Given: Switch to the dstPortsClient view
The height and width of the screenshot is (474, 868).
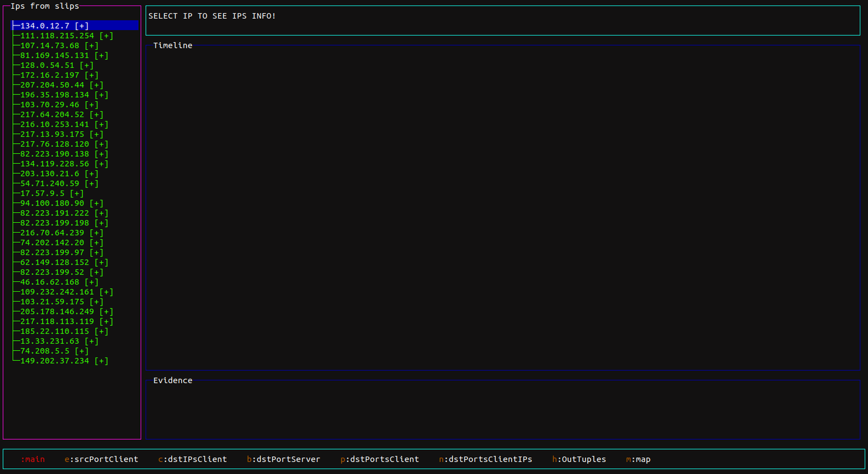Looking at the screenshot, I should [380, 459].
